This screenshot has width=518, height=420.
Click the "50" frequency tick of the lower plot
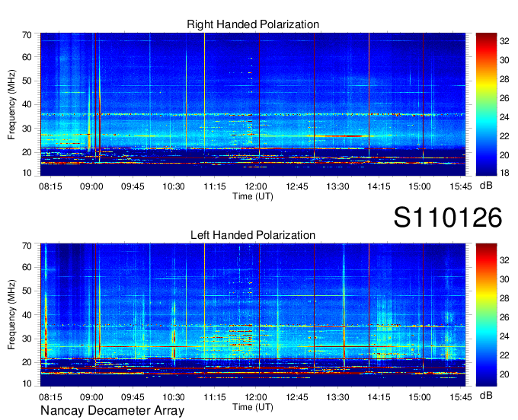(27, 291)
